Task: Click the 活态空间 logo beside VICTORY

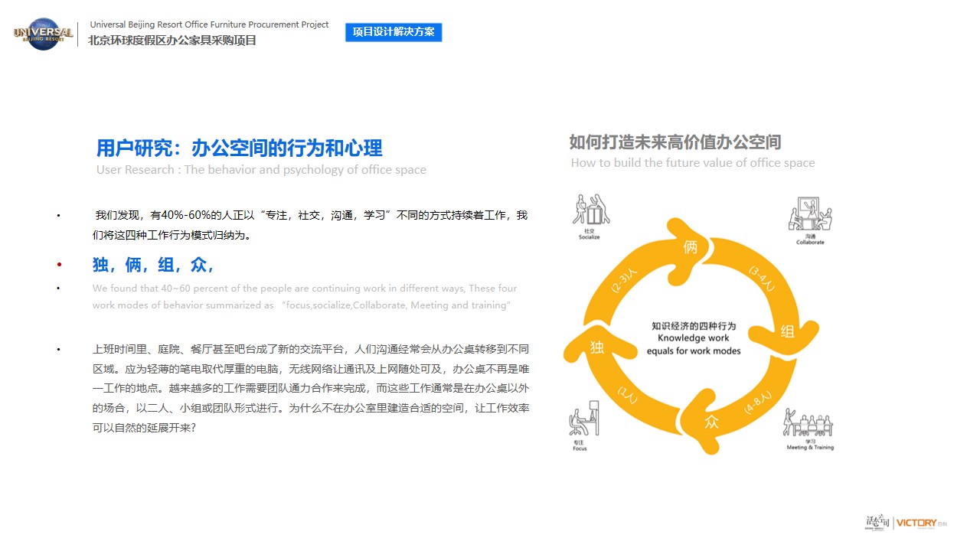Action: (877, 523)
